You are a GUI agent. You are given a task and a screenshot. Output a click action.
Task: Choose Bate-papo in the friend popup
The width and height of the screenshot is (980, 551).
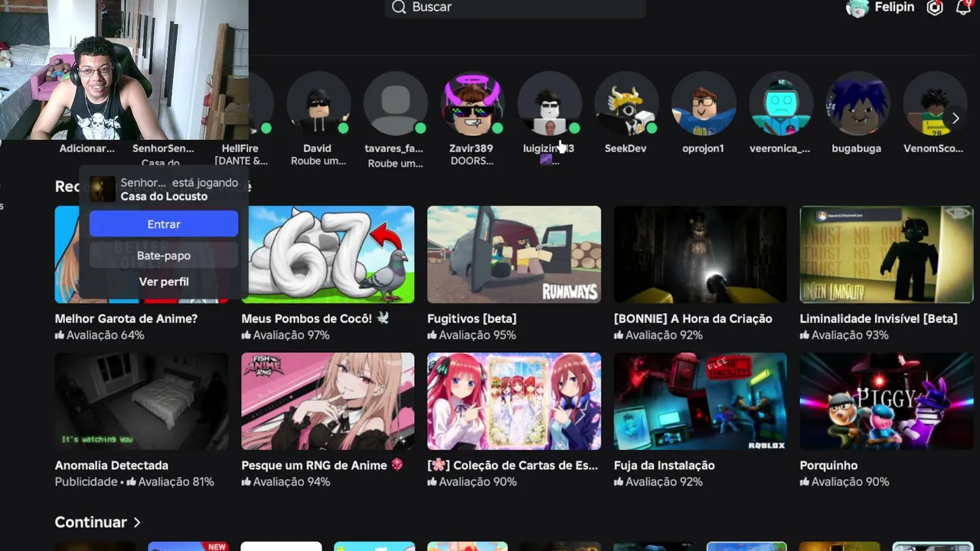[x=164, y=256]
